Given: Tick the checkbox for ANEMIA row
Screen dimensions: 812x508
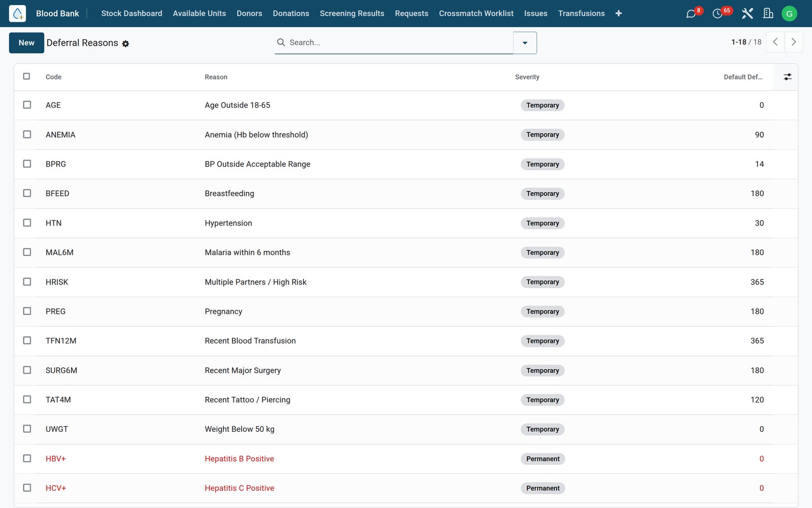Looking at the screenshot, I should (27, 135).
